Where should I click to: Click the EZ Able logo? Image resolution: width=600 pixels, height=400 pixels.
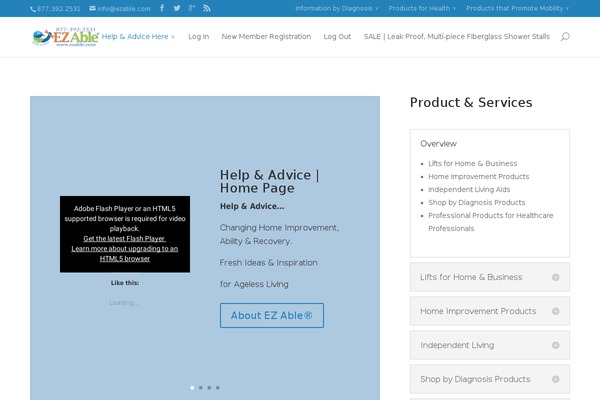[x=65, y=37]
